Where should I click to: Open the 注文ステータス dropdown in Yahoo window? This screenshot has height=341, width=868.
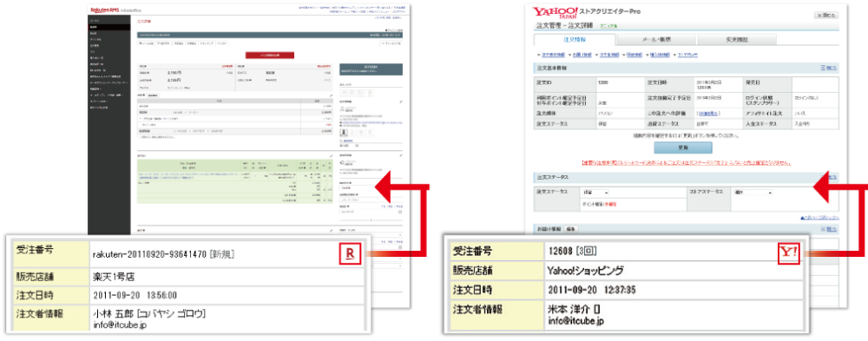[x=595, y=192]
